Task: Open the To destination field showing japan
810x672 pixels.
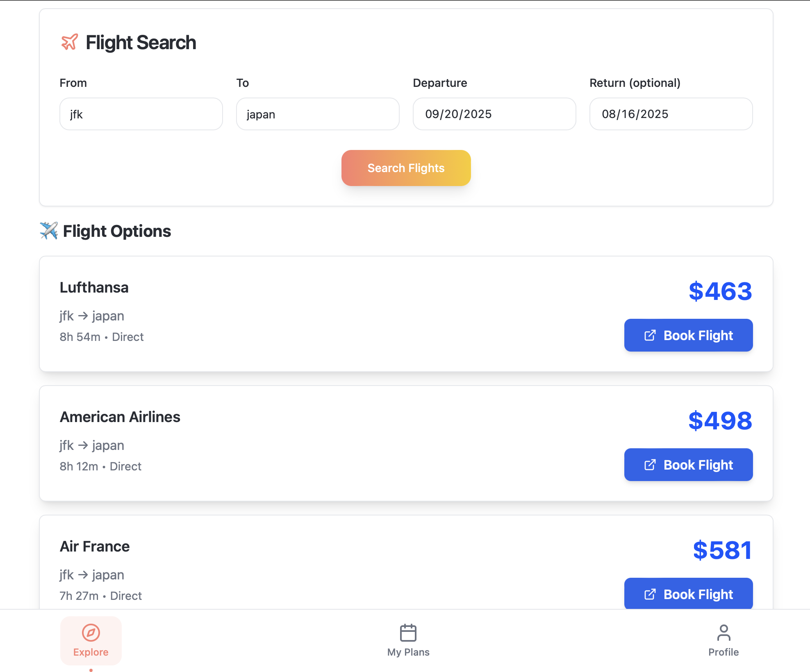Action: tap(317, 114)
